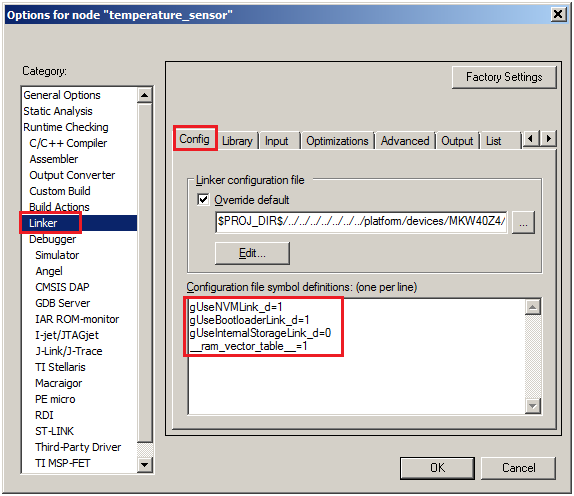574x496 pixels.
Task: Click the gUseInternalStorageLink_d=0 line
Action: (x=260, y=333)
